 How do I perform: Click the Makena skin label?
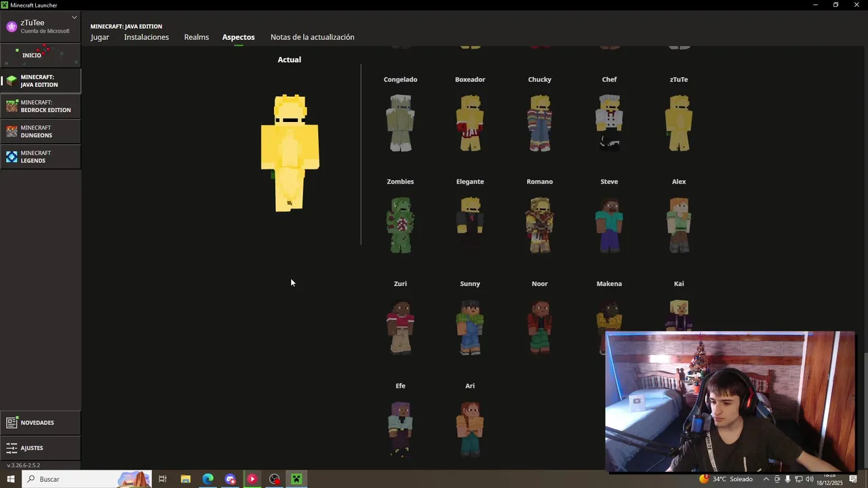click(x=609, y=284)
